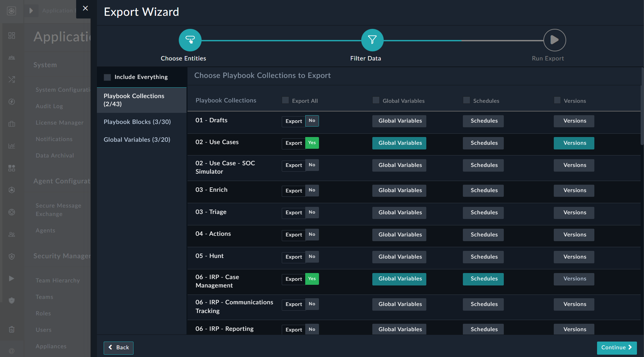This screenshot has height=357, width=644.
Task: Open the shield icon in the sidebar
Action: pos(12,257)
